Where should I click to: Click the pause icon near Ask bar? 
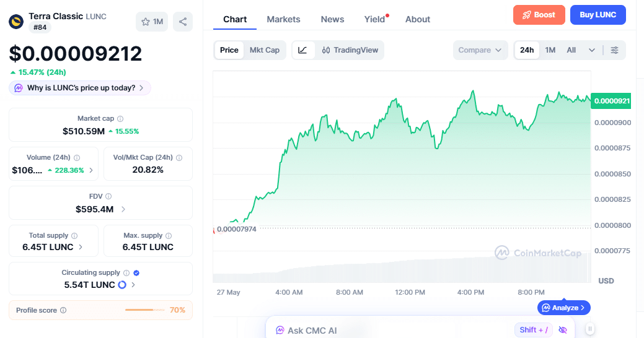click(590, 329)
